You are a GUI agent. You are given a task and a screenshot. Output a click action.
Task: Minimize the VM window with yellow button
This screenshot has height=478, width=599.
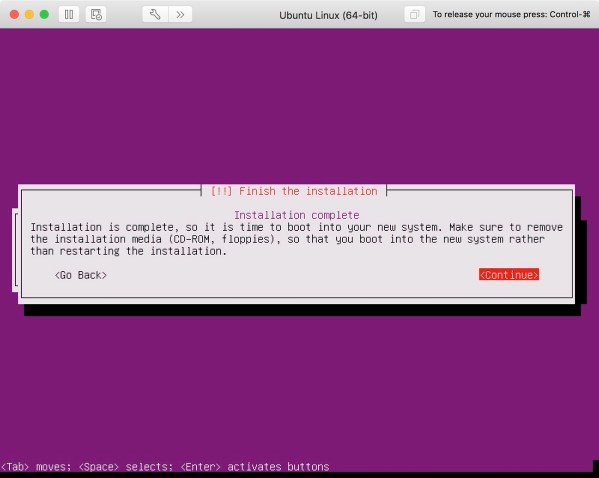click(x=29, y=15)
